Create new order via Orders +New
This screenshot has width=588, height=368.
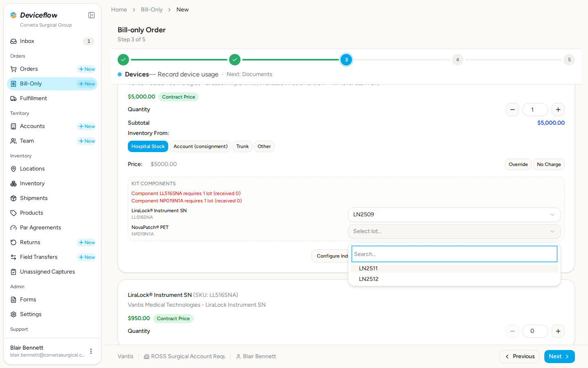click(87, 69)
